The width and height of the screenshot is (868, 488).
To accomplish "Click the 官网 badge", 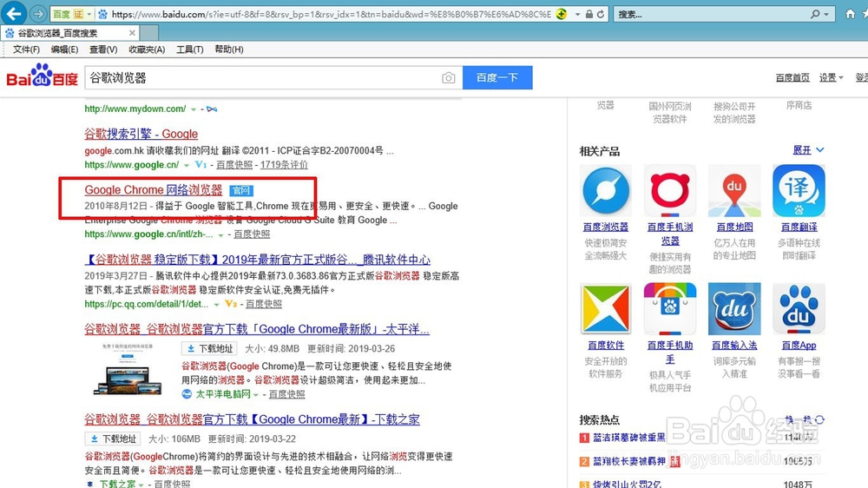I will pos(240,190).
